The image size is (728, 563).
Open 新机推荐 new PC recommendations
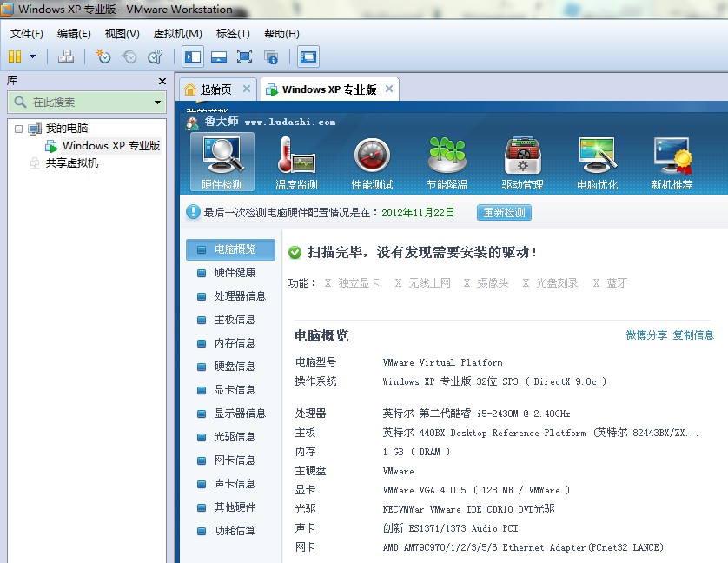[672, 163]
